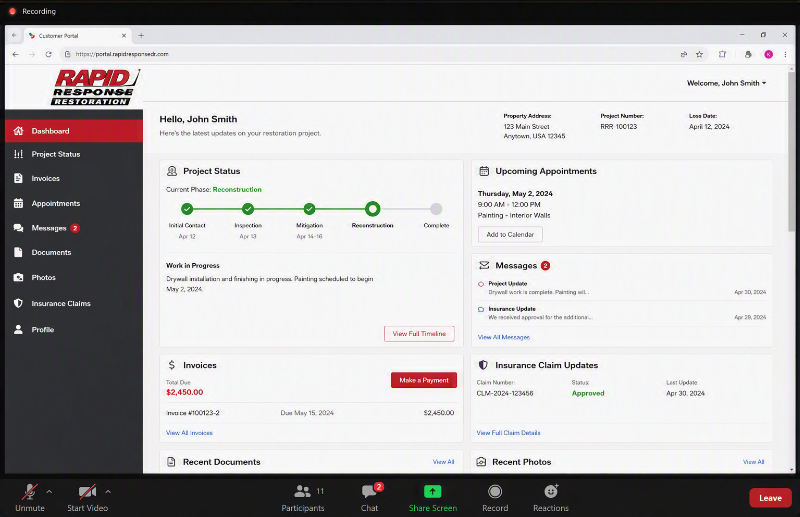Open Zoom Chat with 2 unread
Image resolution: width=800 pixels, height=517 pixels.
[x=370, y=498]
